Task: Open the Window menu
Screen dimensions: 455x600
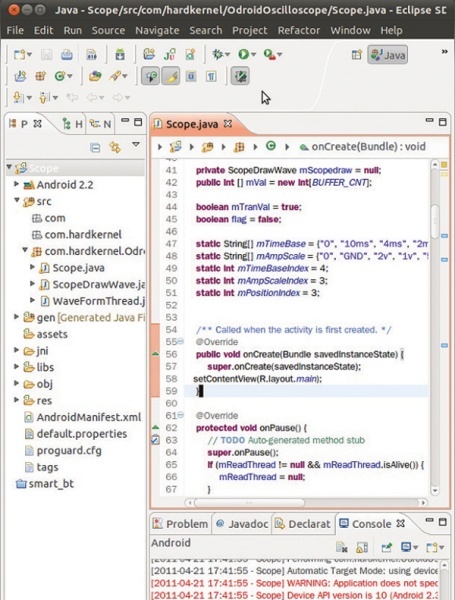Action: [350, 30]
